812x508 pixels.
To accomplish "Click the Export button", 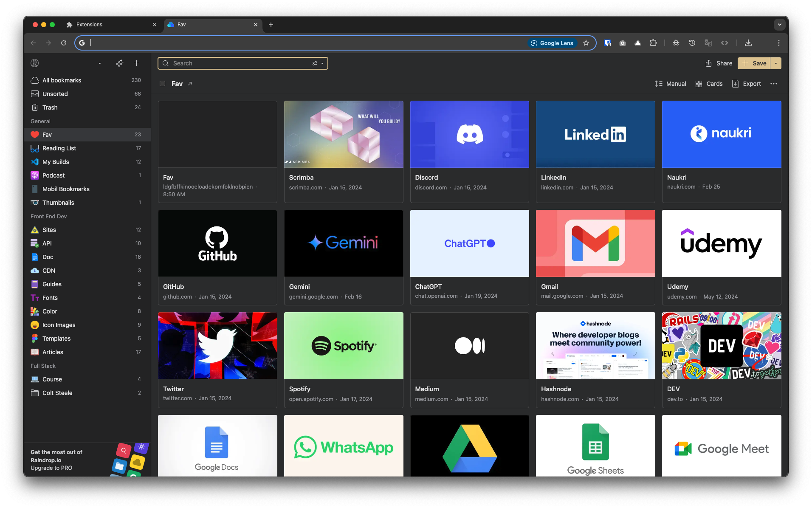I will tap(747, 84).
